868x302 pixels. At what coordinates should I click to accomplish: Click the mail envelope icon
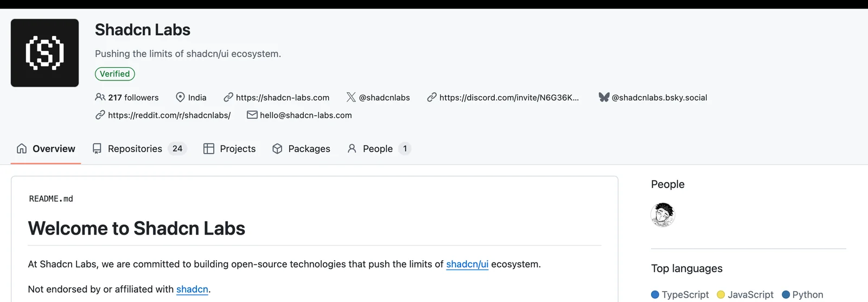[252, 115]
